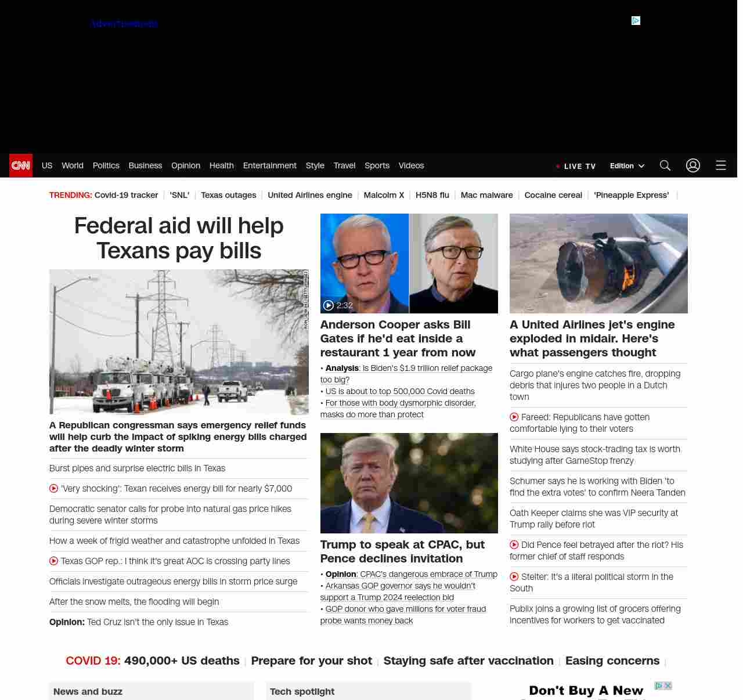This screenshot has height=700, width=743.
Task: Click play icon beside 'Very shocking' Texan story
Action: click(x=54, y=489)
